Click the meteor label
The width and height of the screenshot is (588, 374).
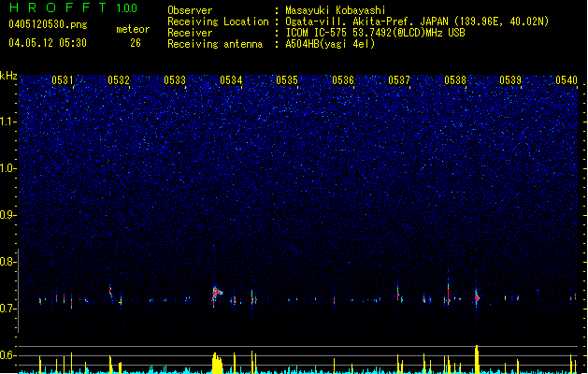click(133, 29)
